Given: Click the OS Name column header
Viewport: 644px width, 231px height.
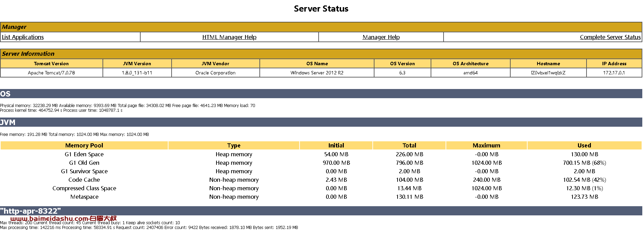Looking at the screenshot, I should click(317, 64).
